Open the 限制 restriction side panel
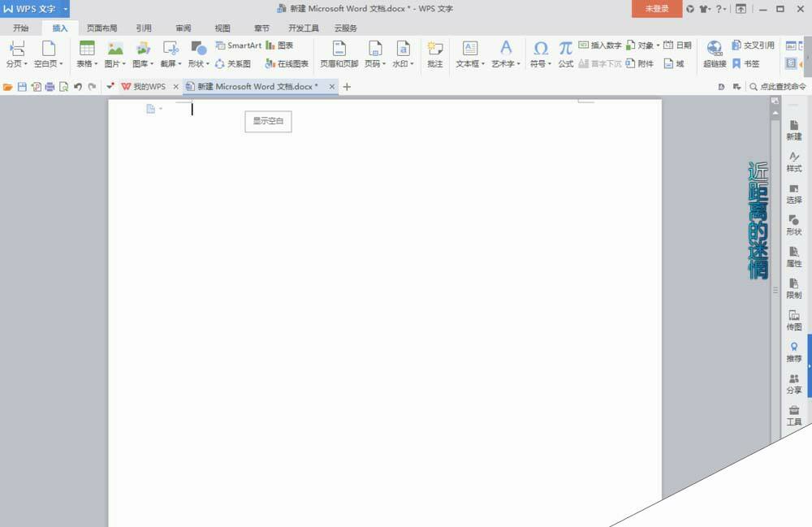The height and width of the screenshot is (527, 812). pos(794,289)
